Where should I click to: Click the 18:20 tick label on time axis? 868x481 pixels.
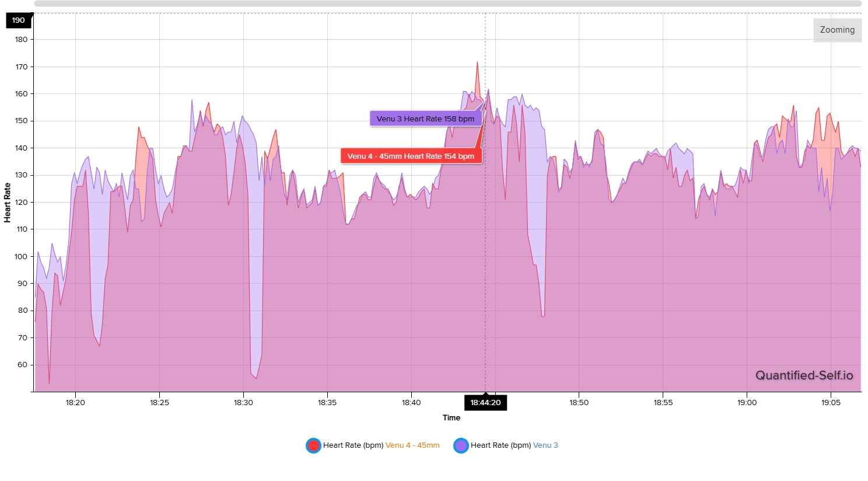click(75, 403)
